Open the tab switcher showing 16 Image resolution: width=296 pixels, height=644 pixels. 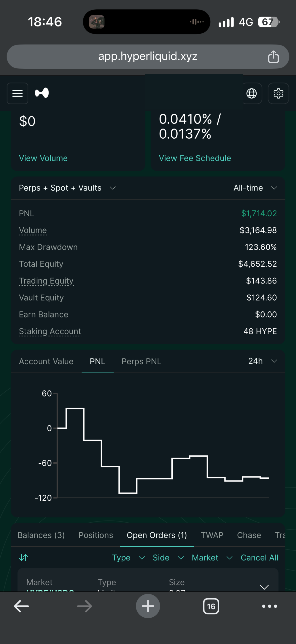[211, 606]
